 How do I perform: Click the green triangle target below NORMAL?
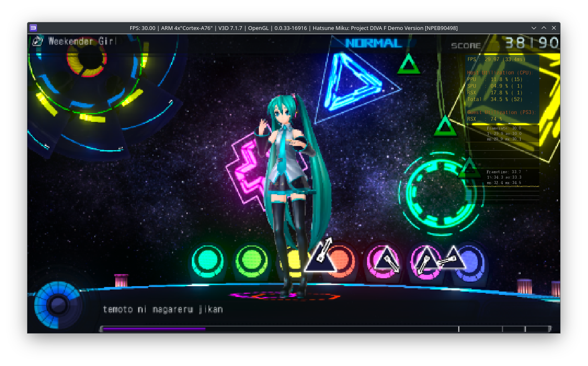tap(409, 65)
